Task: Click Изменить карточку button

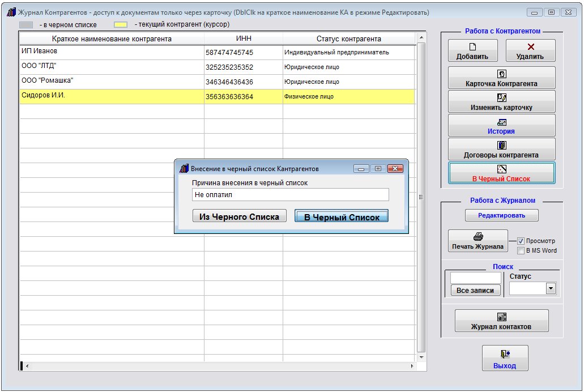Action: (501, 101)
